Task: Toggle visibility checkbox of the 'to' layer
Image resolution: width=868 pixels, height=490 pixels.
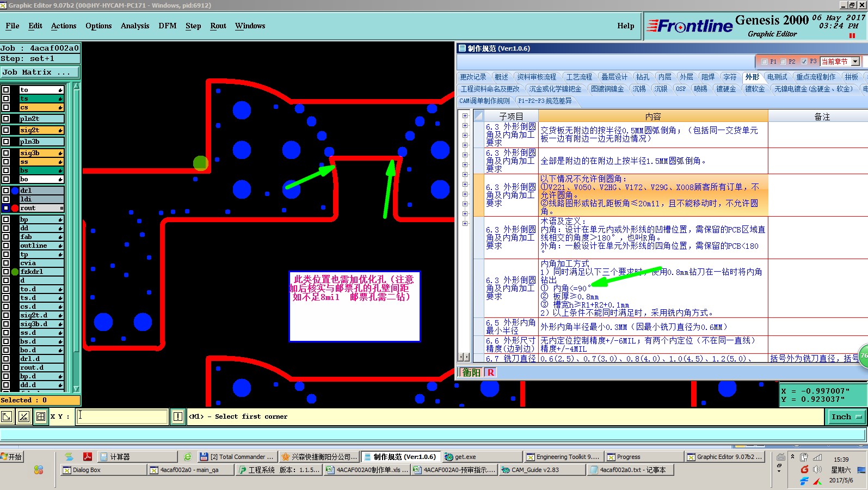Action: pos(6,90)
